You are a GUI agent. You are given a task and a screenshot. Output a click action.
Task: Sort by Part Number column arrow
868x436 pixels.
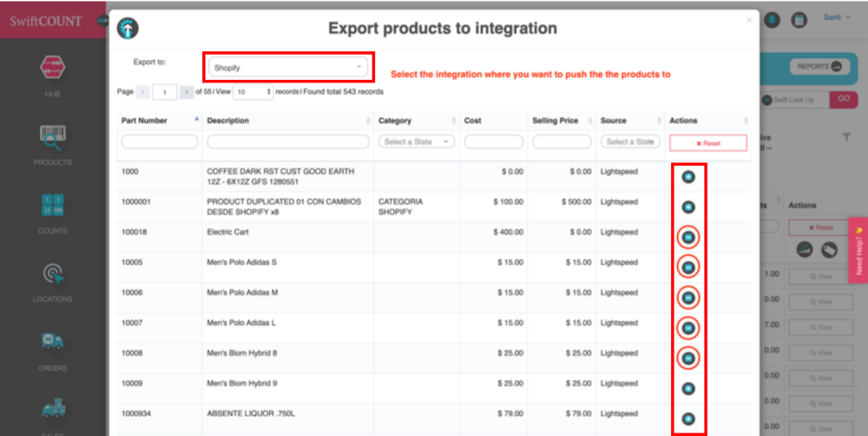coord(196,120)
